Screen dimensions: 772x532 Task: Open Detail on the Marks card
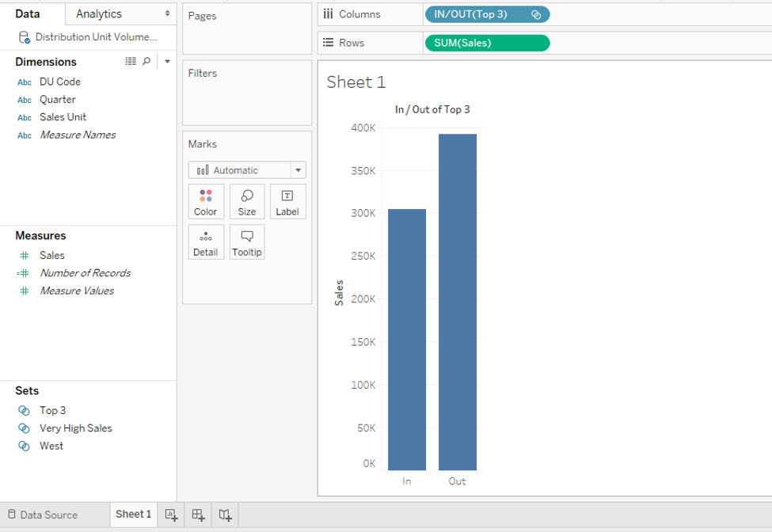[205, 241]
